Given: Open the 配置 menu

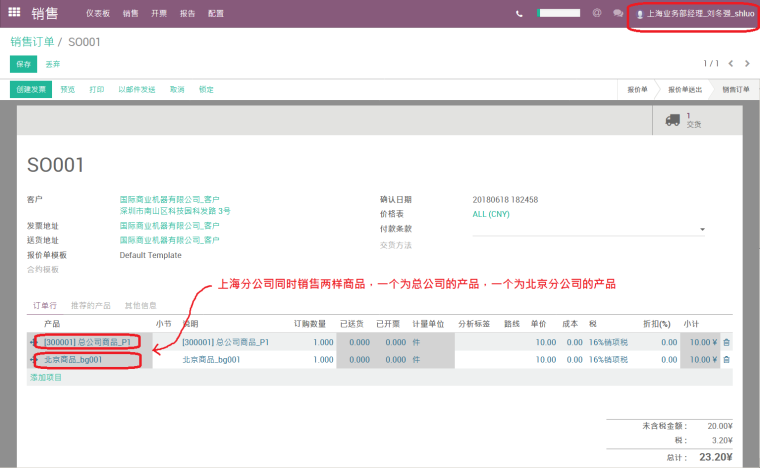Looking at the screenshot, I should tap(216, 14).
